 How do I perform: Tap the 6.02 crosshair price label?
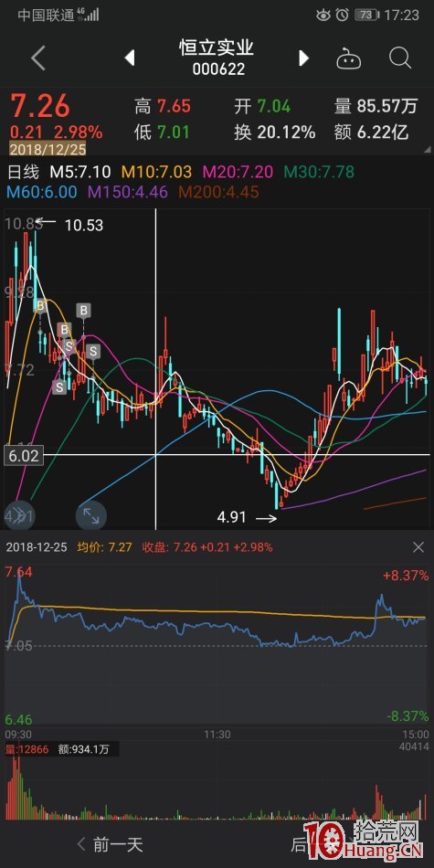tap(23, 456)
